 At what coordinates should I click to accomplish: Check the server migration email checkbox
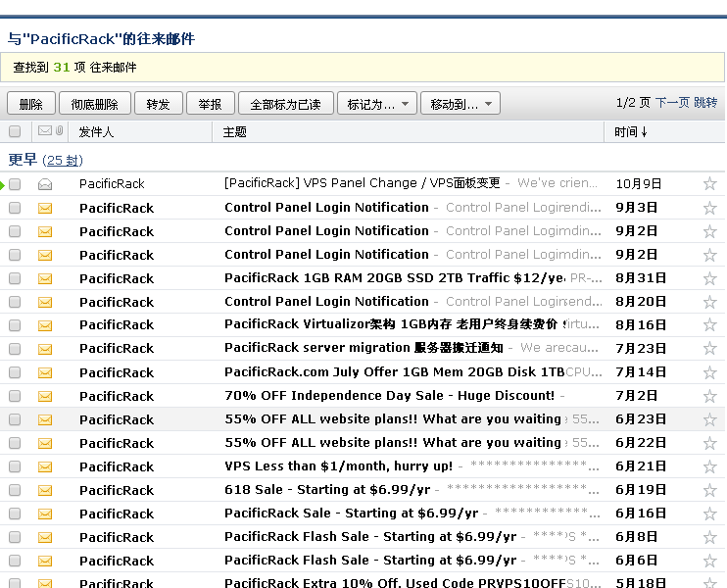coord(15,349)
